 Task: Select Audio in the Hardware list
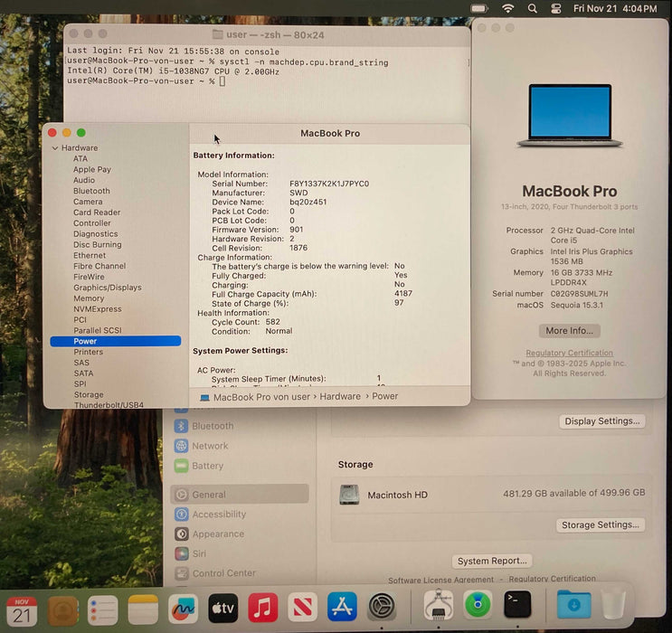84,180
